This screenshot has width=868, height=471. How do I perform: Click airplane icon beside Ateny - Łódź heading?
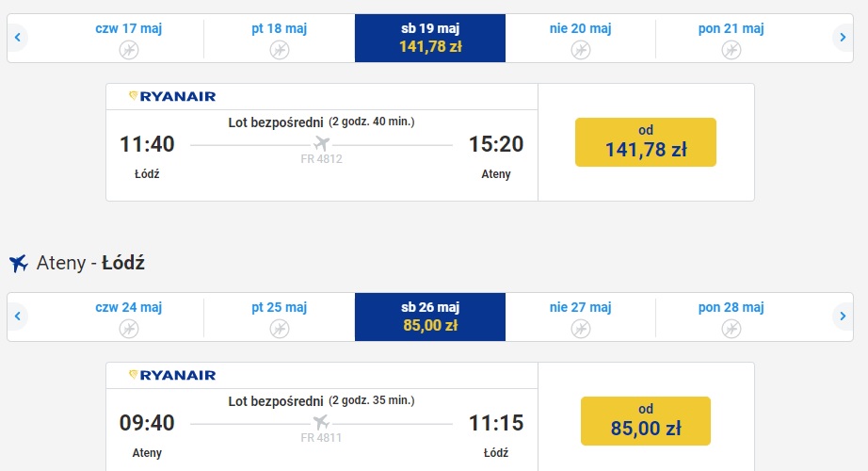tap(18, 263)
